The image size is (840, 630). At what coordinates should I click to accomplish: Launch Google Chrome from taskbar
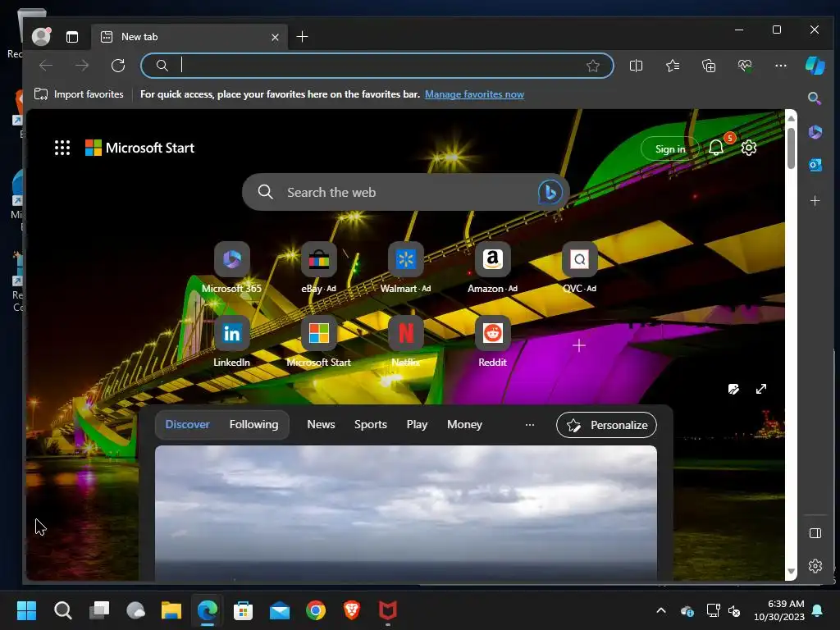316,610
